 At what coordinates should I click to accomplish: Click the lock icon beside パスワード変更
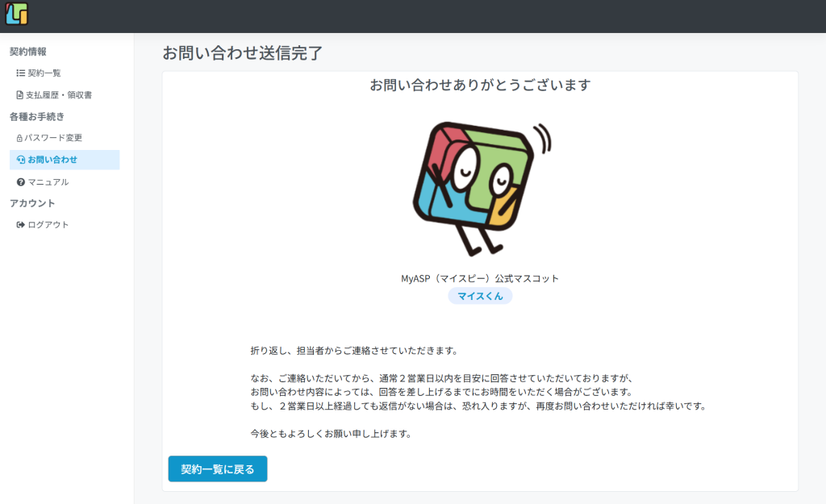tap(19, 138)
